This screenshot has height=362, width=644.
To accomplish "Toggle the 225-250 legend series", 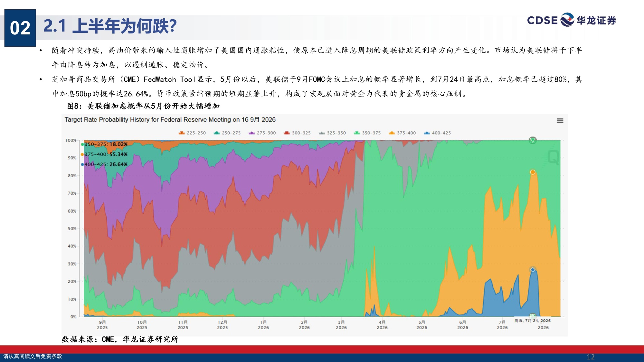I will (x=192, y=133).
